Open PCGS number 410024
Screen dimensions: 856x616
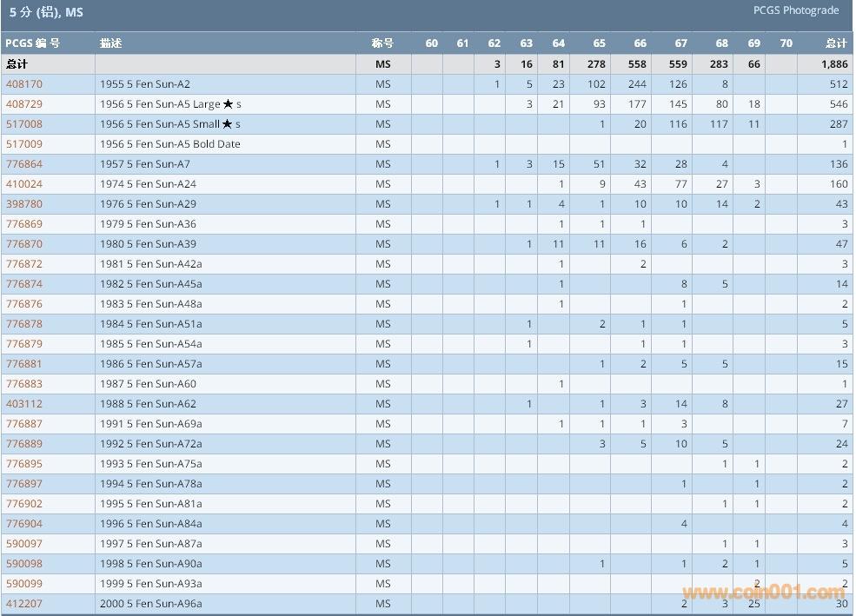[24, 184]
